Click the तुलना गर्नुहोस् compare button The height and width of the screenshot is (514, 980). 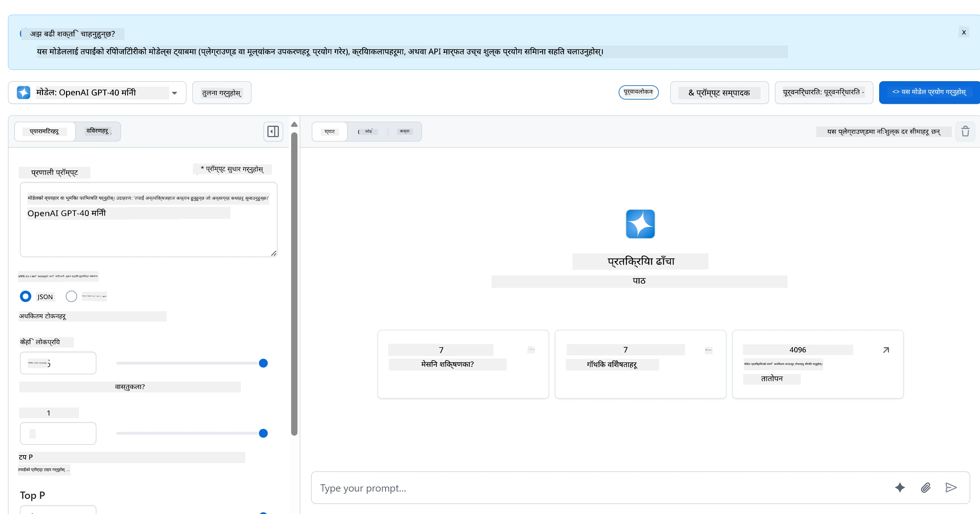pyautogui.click(x=221, y=93)
